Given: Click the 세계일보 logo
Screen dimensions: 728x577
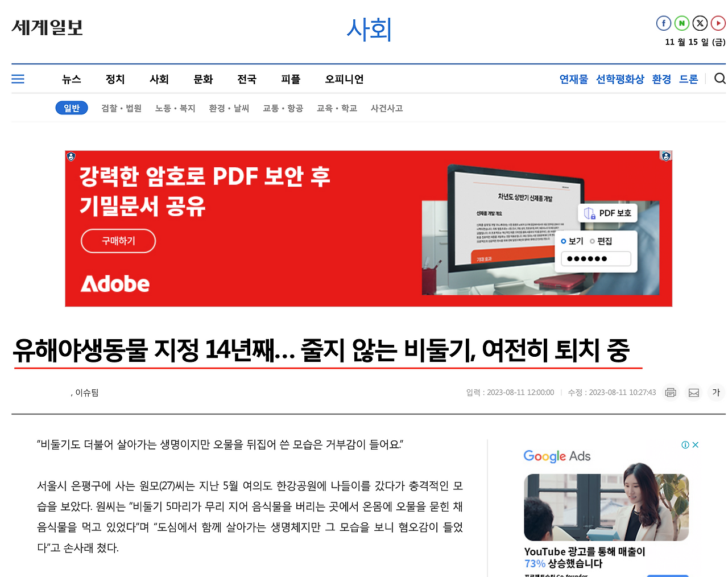Looking at the screenshot, I should tap(47, 28).
